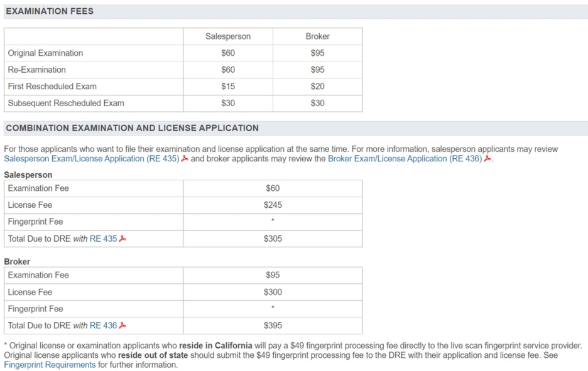588x371 pixels.
Task: Click PDF icon after RE 436 paragraph link
Action: click(487, 159)
